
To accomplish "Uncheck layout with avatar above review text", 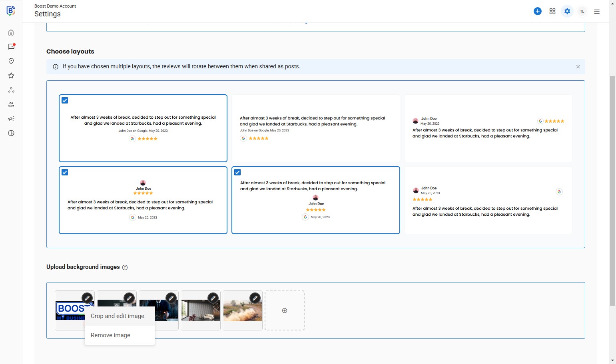I will click(65, 172).
